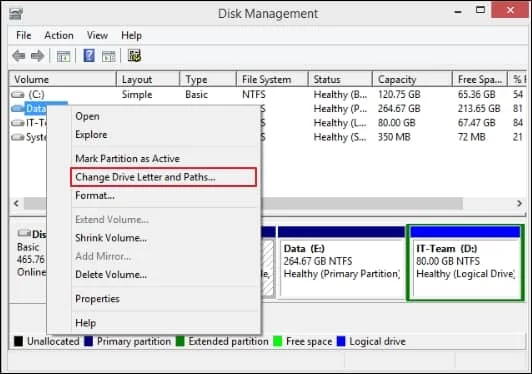Select the Data (E:) partition block
This screenshot has height=374, width=532.
coord(341,262)
